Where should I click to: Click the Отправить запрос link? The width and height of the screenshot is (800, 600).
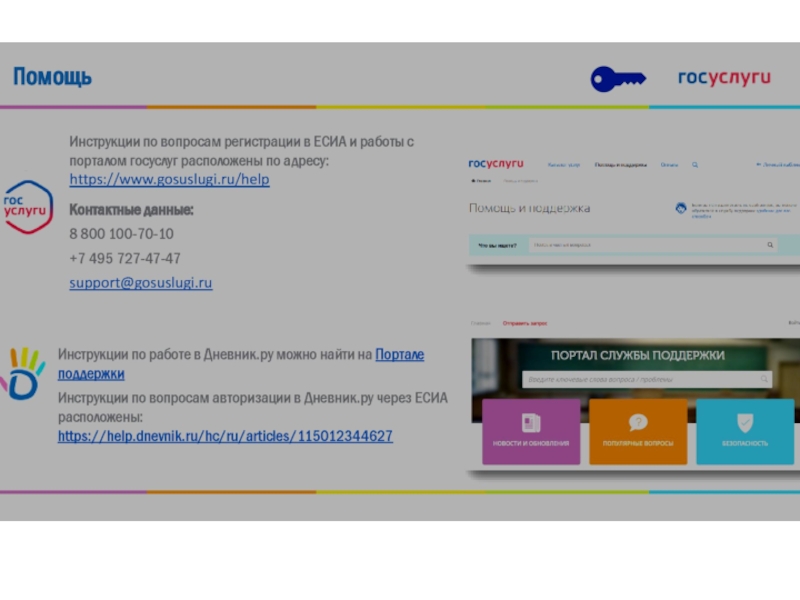[x=524, y=323]
